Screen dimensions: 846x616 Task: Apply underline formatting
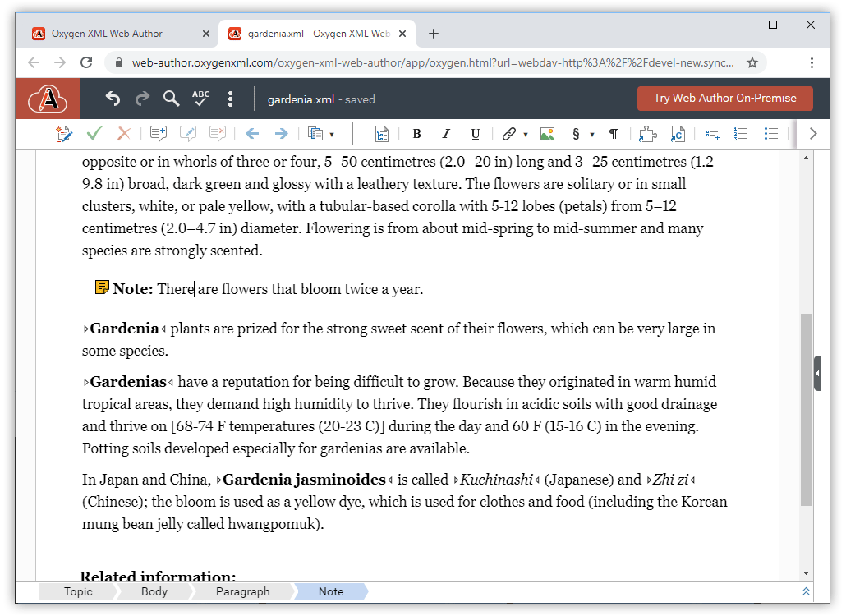[x=476, y=134]
